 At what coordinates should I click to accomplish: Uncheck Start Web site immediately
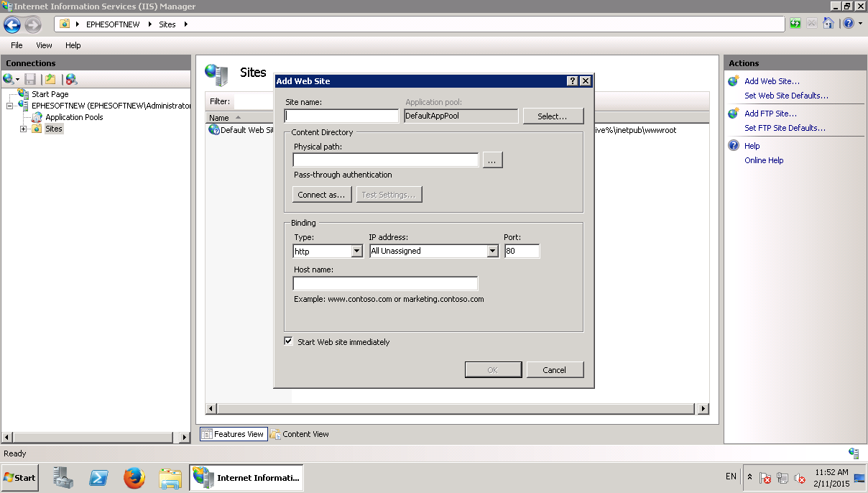pyautogui.click(x=289, y=341)
